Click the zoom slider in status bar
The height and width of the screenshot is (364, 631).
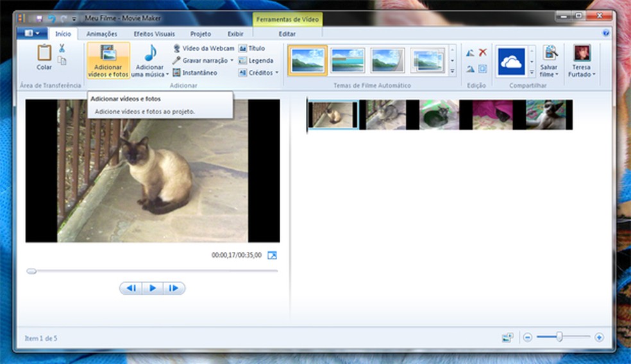click(x=559, y=337)
